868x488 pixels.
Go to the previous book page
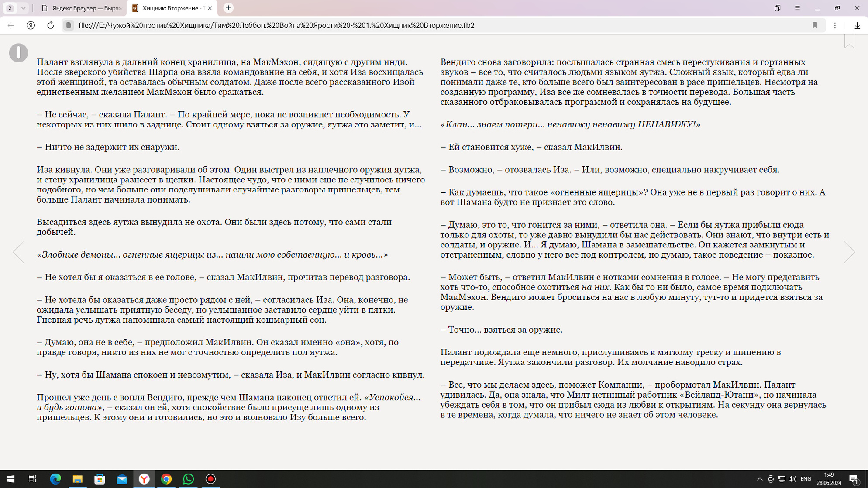pos(19,252)
